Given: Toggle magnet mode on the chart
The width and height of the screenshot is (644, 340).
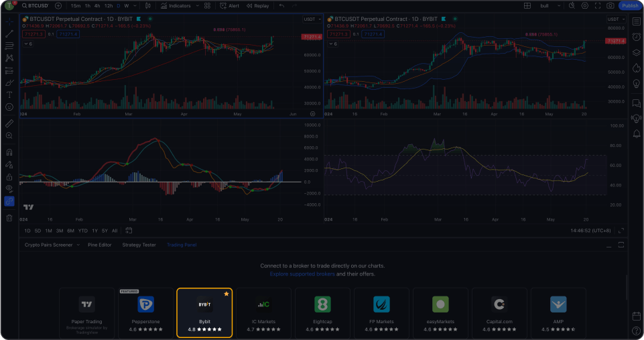Looking at the screenshot, I should 9,152.
